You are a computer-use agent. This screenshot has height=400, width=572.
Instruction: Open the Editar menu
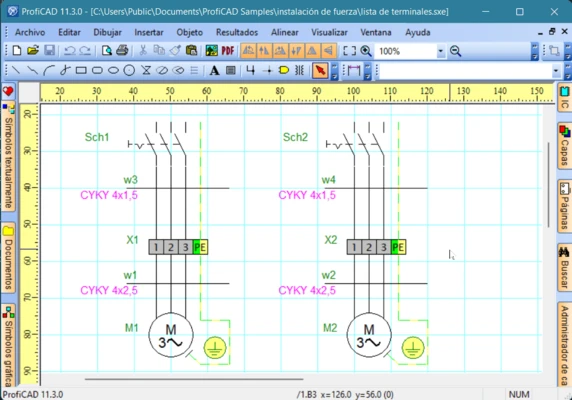69,32
